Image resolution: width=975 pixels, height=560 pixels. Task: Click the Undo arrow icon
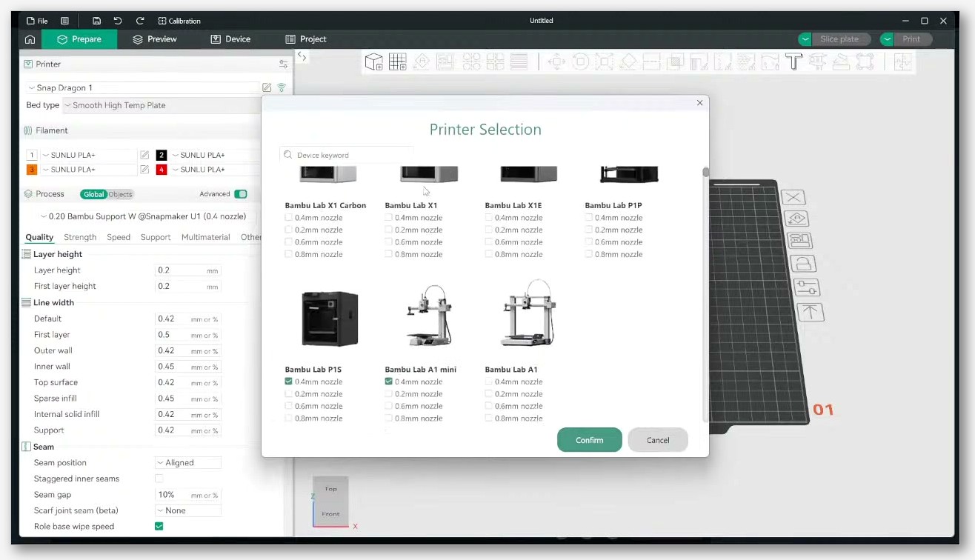118,21
